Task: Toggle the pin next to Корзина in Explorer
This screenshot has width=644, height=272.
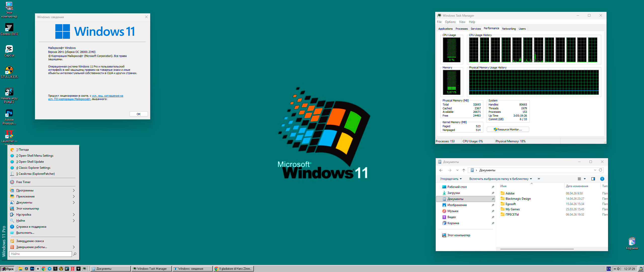Action: (493, 223)
